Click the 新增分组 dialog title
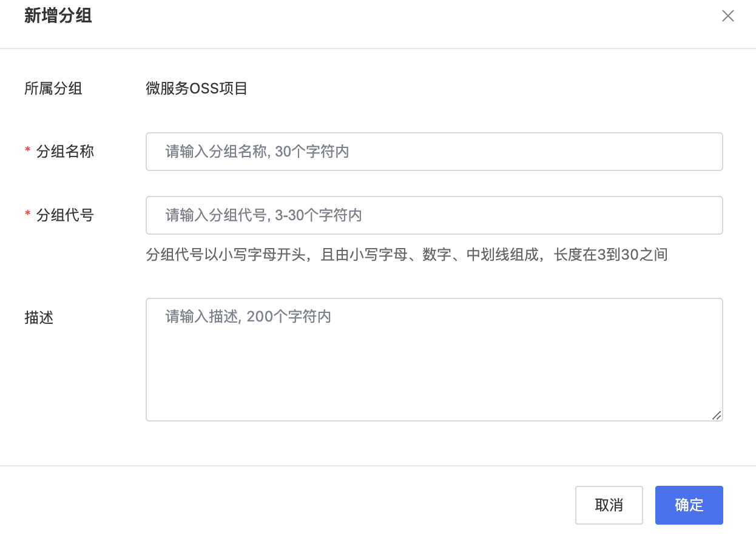 click(58, 16)
